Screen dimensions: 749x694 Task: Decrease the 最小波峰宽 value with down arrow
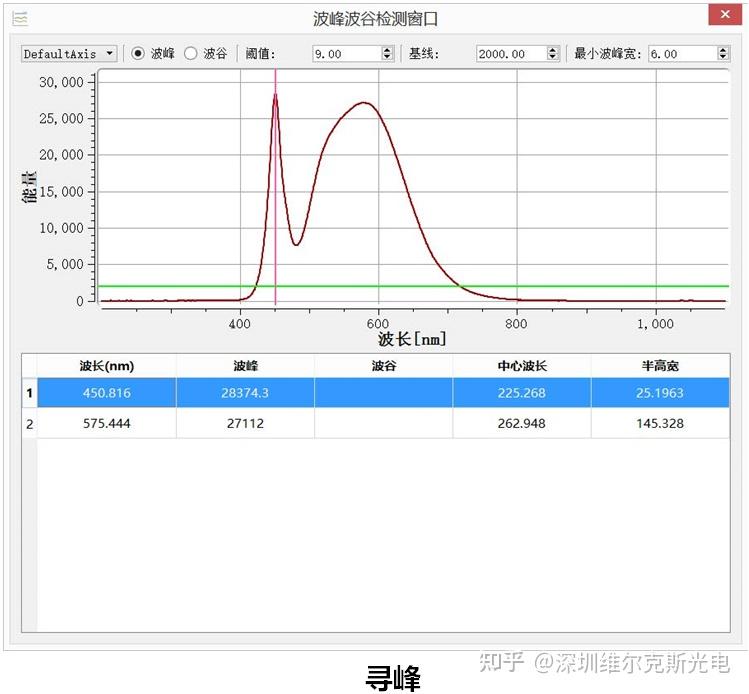pyautogui.click(x=723, y=57)
